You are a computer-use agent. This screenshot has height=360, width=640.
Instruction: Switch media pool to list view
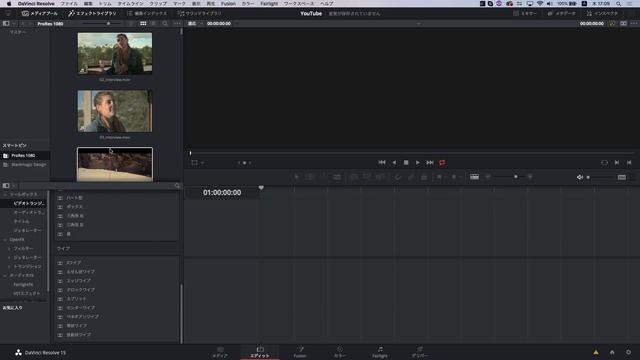click(153, 24)
